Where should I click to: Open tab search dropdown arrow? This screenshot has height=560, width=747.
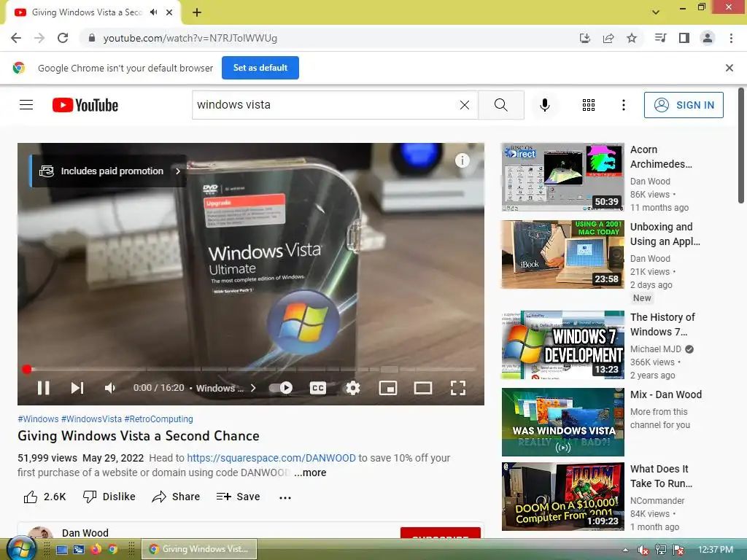tap(656, 12)
